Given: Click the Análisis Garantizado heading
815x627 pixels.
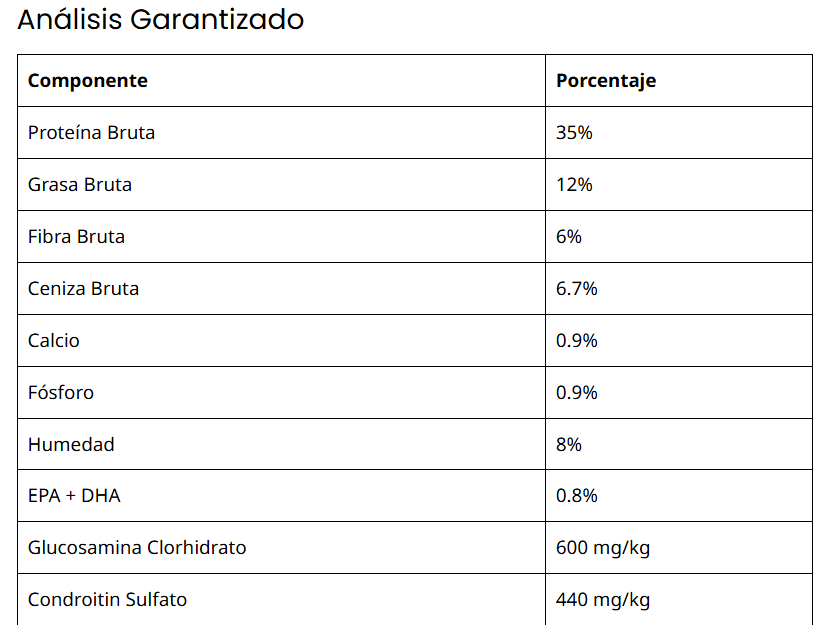Looking at the screenshot, I should tap(161, 20).
